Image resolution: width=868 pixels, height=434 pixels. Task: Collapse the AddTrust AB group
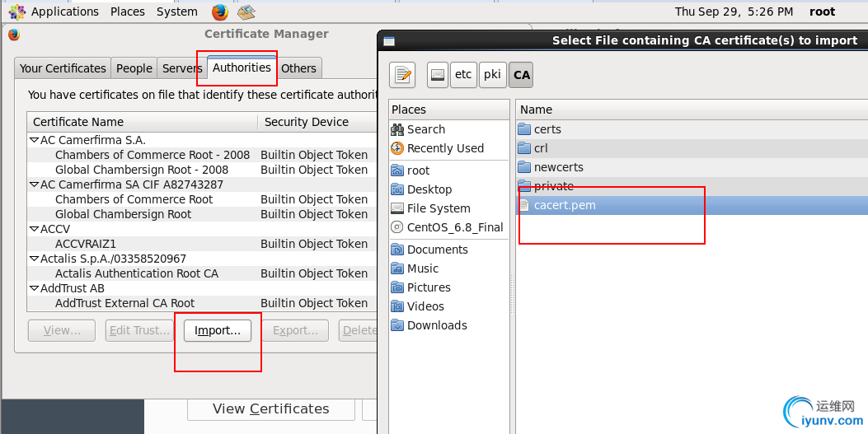point(35,288)
